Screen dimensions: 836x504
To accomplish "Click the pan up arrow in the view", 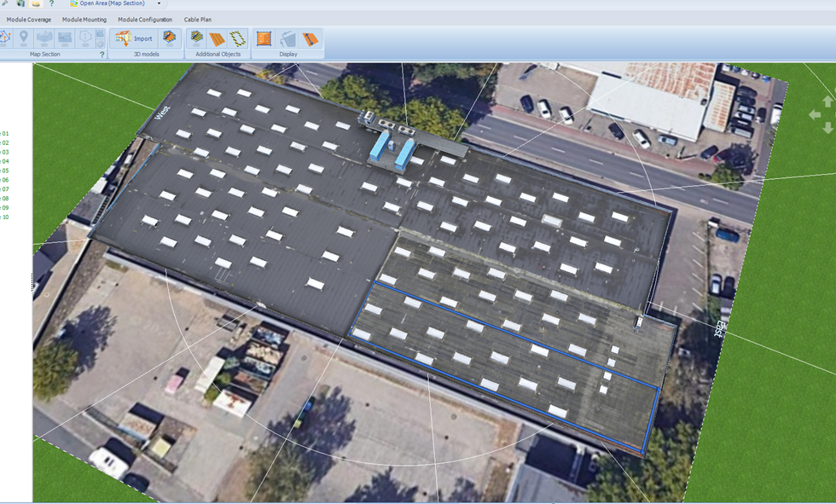I will [x=827, y=101].
